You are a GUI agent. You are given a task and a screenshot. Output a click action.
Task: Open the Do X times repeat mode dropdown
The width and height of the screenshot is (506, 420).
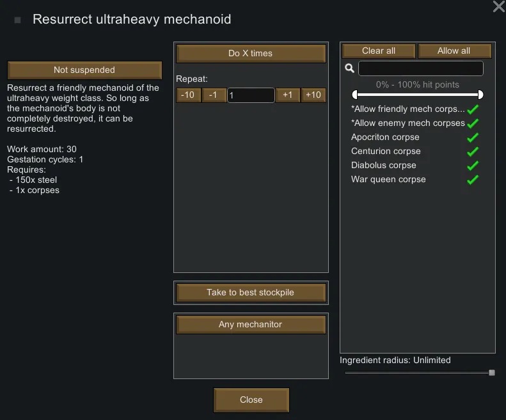click(x=251, y=54)
